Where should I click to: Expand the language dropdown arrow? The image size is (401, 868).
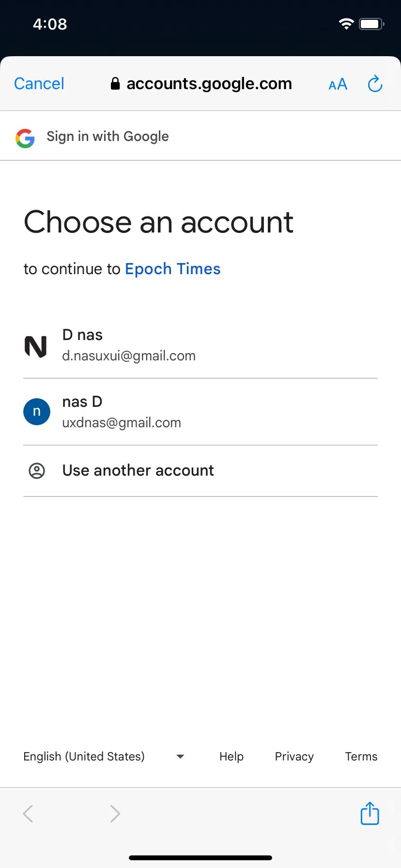(180, 756)
